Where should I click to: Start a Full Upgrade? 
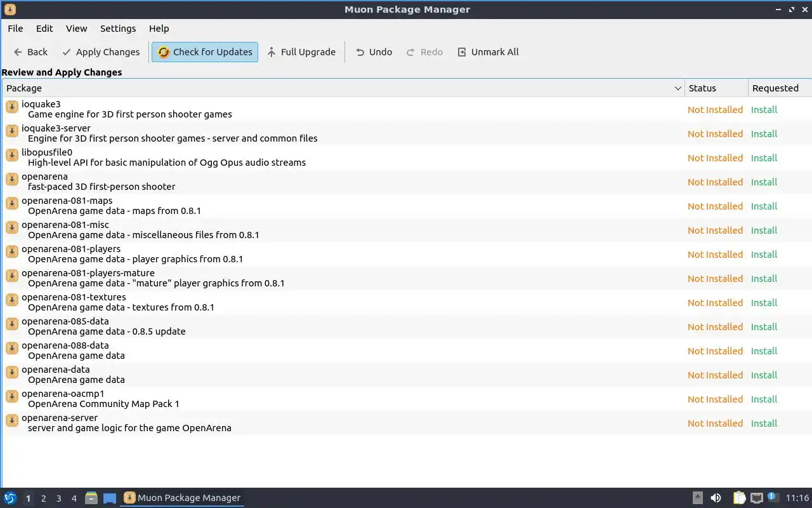[x=301, y=52]
